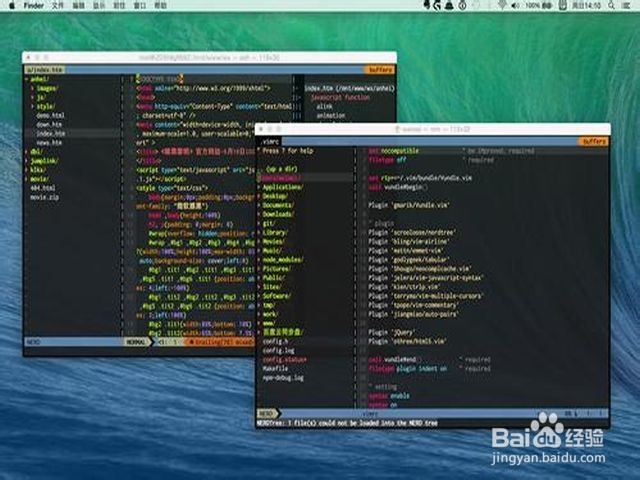Screen dimensions: 640x480
Task: Open the npm-debug.log file
Action: pos(283,378)
